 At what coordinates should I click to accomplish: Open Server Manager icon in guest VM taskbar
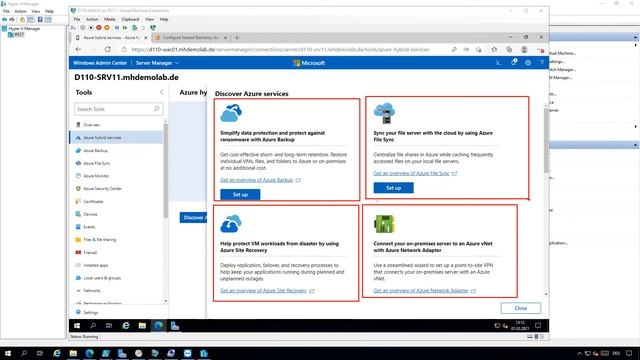point(175,325)
